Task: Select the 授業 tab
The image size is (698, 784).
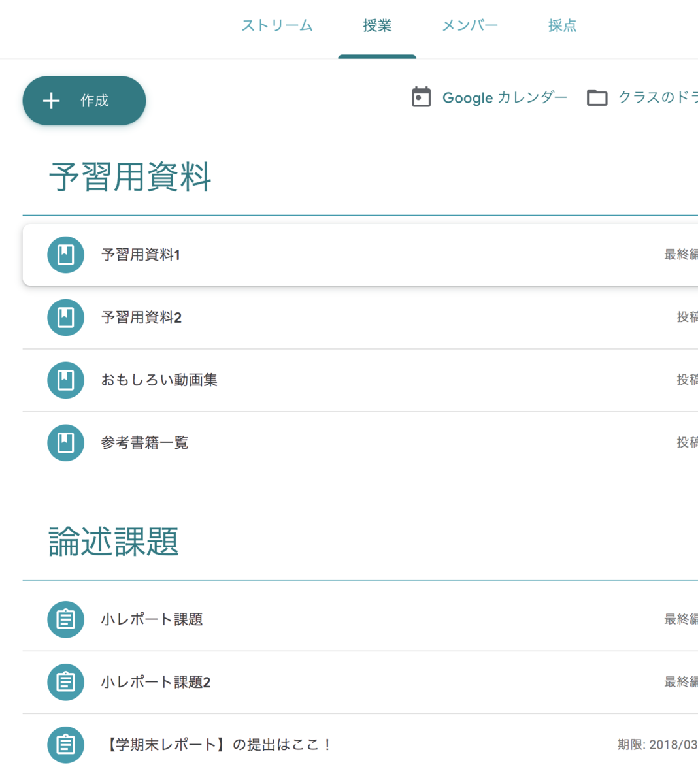Action: point(377,25)
